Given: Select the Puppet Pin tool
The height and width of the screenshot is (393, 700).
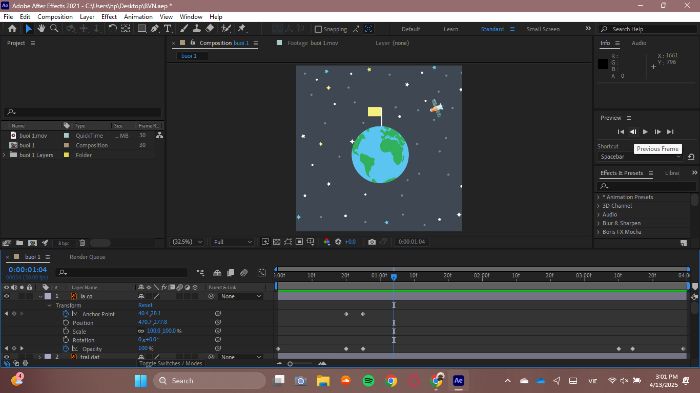Looking at the screenshot, I should pos(242,29).
